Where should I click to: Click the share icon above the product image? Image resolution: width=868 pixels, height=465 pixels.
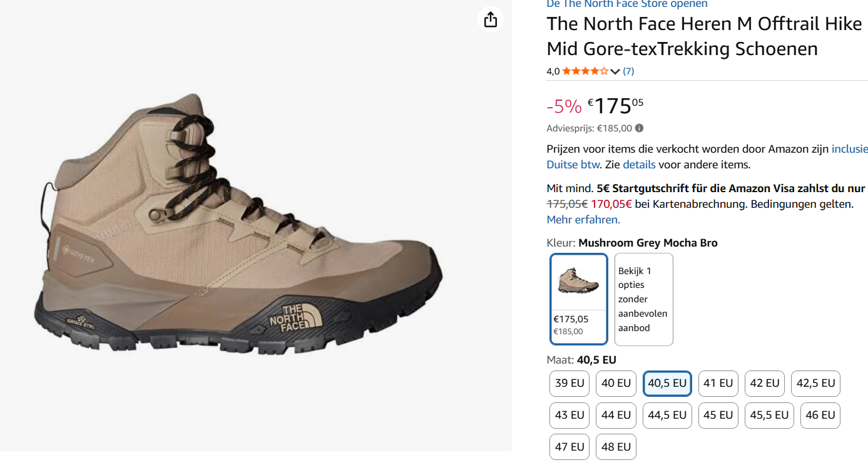(491, 19)
